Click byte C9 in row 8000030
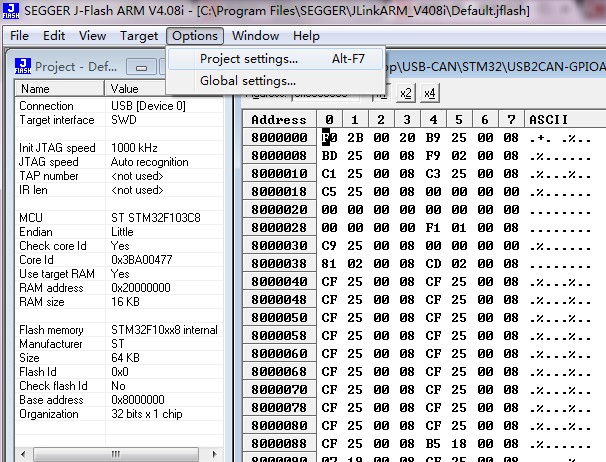 329,246
